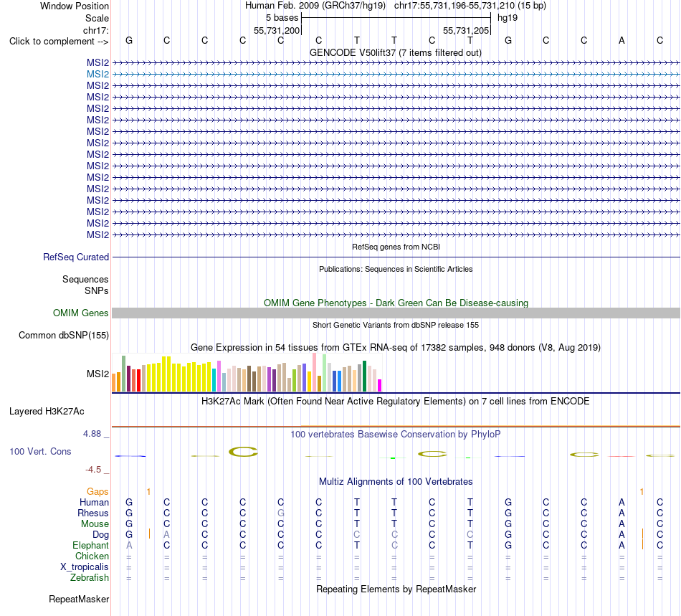Select the Sequences track label
Image resolution: width=681 pixels, height=616 pixels.
point(85,280)
